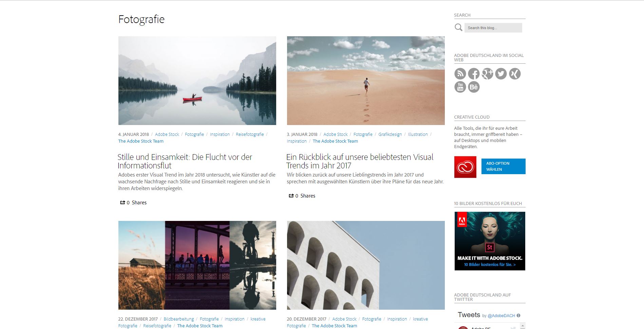Viewport: 644px width, 329px height.
Task: Open the Behance social icon
Action: pos(474,87)
